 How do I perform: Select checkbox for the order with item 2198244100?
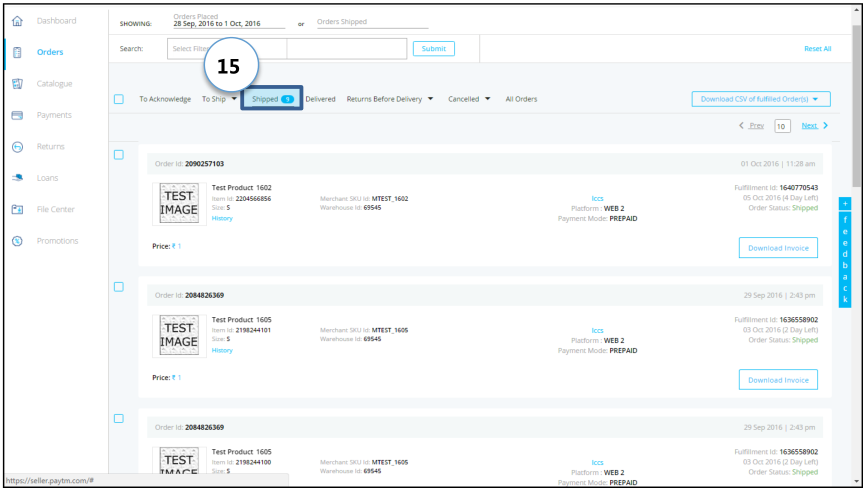pyautogui.click(x=119, y=419)
